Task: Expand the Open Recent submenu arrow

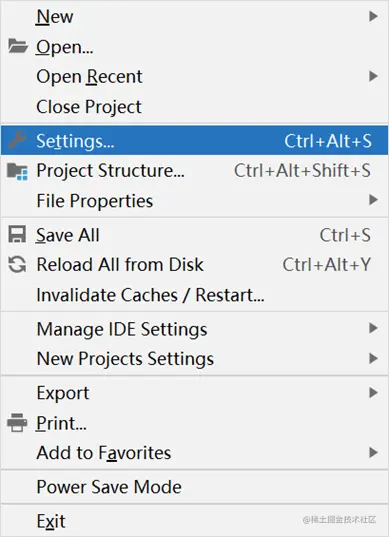Action: click(x=373, y=76)
